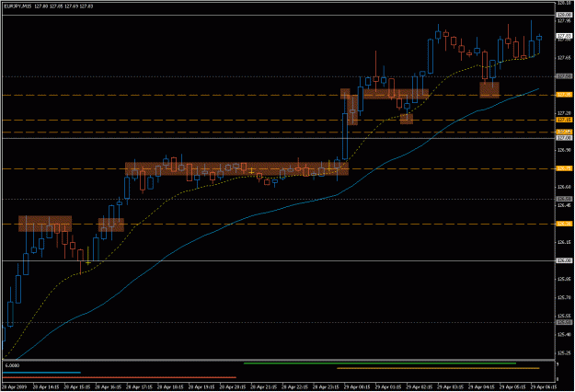Select the 128.00 price label on the axis
Screen dimensions: 575x392
pos(564,15)
